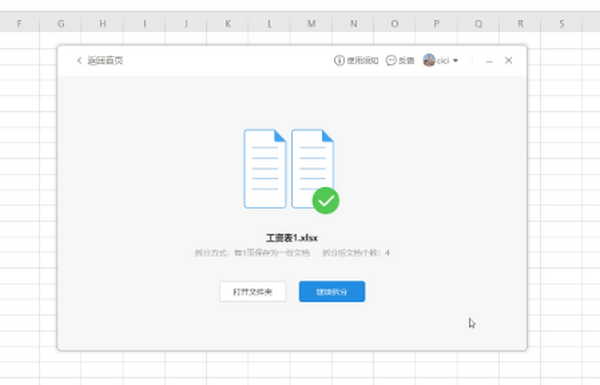
Task: Open the 反馈 feedback chat icon
Action: [x=391, y=60]
